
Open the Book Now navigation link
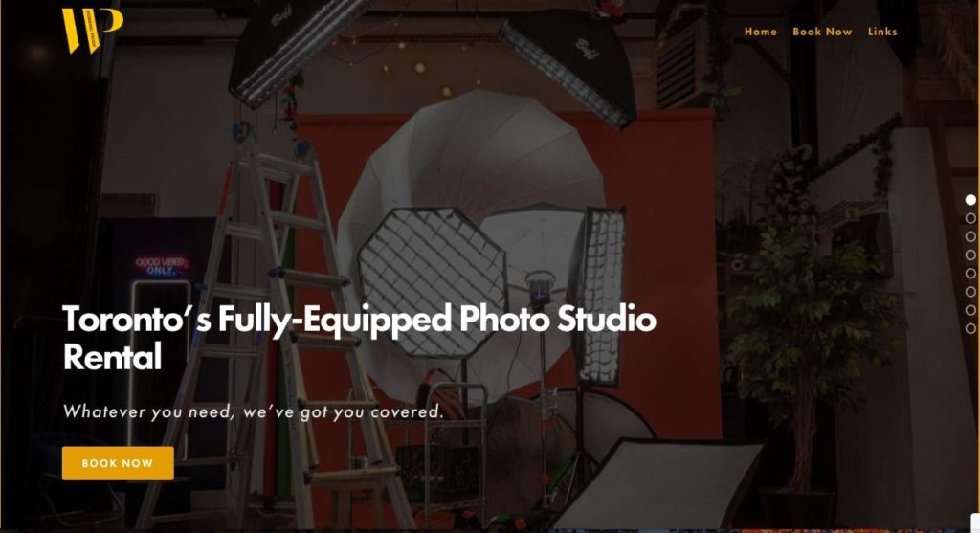[822, 32]
